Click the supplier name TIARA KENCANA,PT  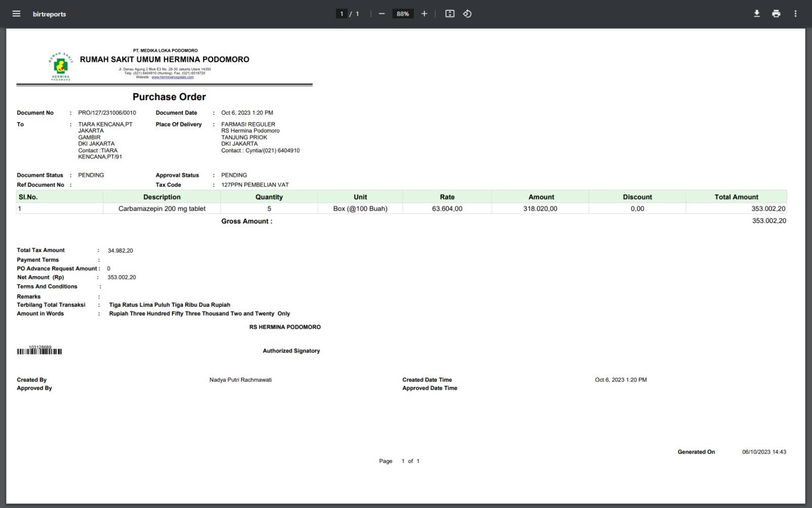[x=105, y=124]
